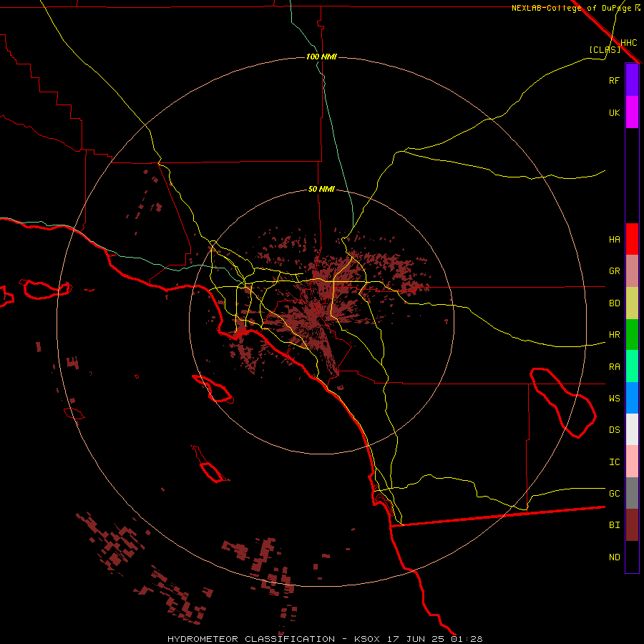
Task: Click the RF legend label
Action: [614, 80]
